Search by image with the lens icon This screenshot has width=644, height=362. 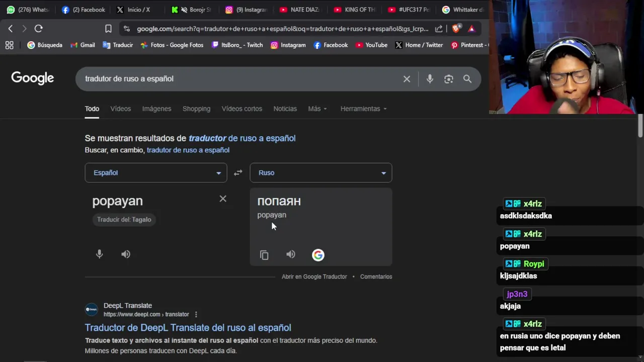click(x=449, y=79)
